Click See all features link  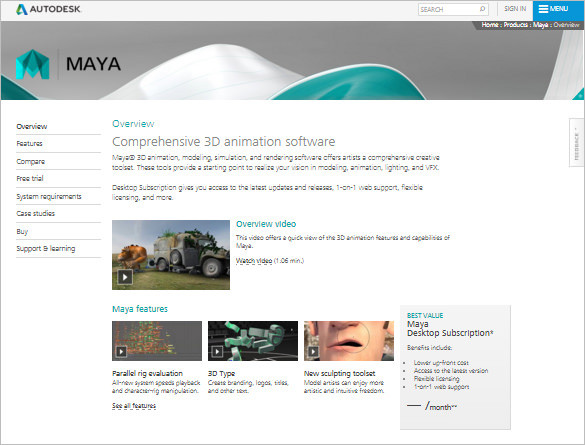tap(134, 405)
